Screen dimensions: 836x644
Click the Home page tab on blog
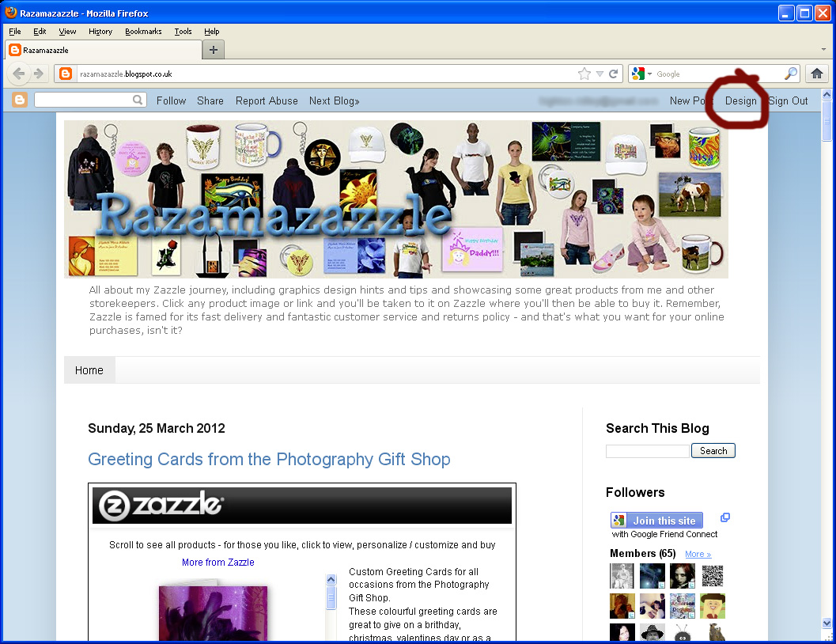pos(89,370)
